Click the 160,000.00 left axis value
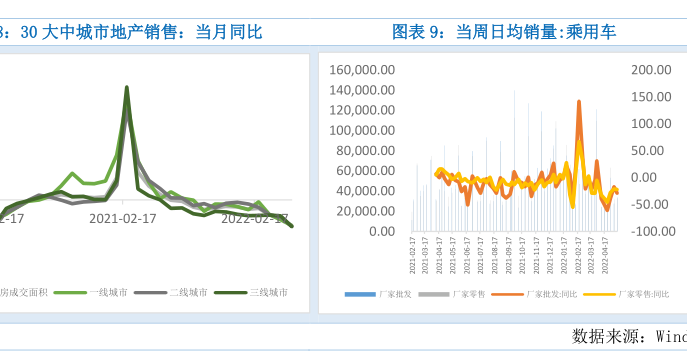The image size is (687, 360). [x=362, y=70]
